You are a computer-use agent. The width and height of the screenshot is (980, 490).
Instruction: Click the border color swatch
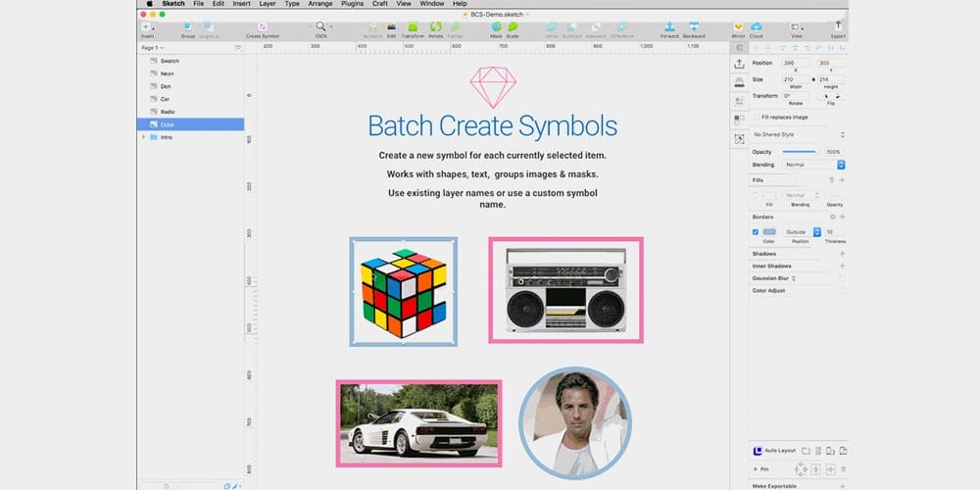(769, 232)
